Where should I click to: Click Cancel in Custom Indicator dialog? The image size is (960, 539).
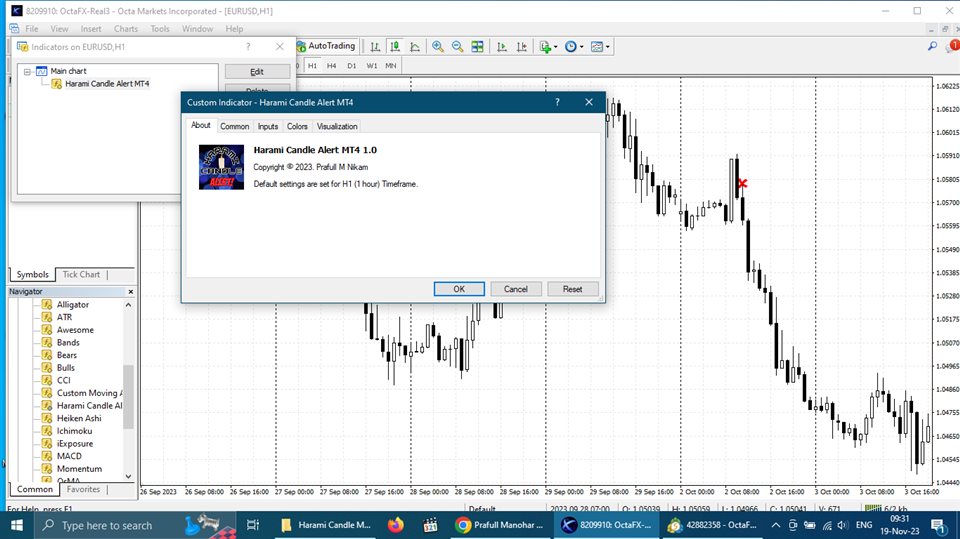pos(516,289)
